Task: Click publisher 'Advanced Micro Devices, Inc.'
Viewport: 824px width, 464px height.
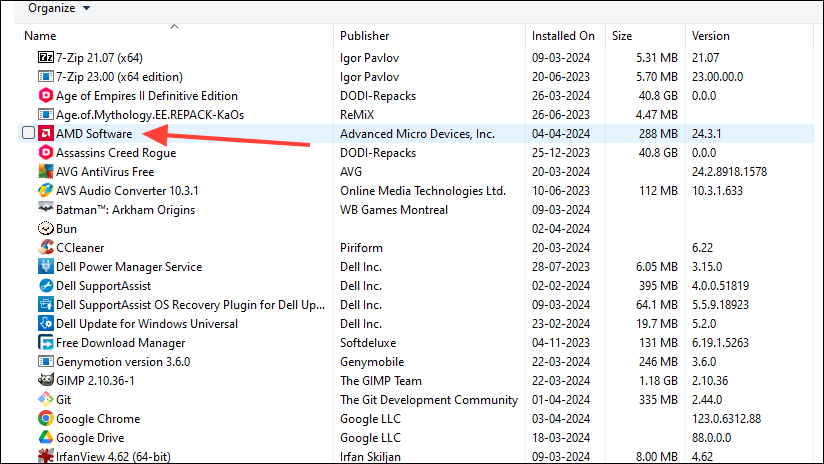Action: (417, 133)
